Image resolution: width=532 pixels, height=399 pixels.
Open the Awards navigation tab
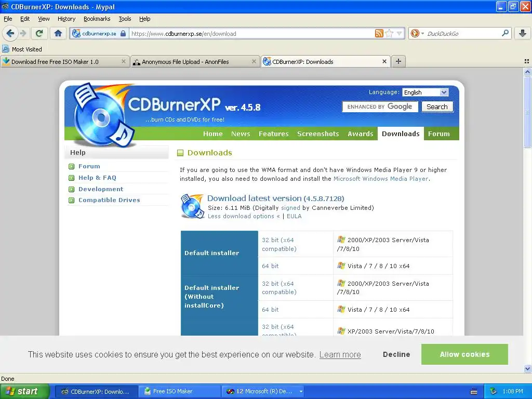[361, 134]
